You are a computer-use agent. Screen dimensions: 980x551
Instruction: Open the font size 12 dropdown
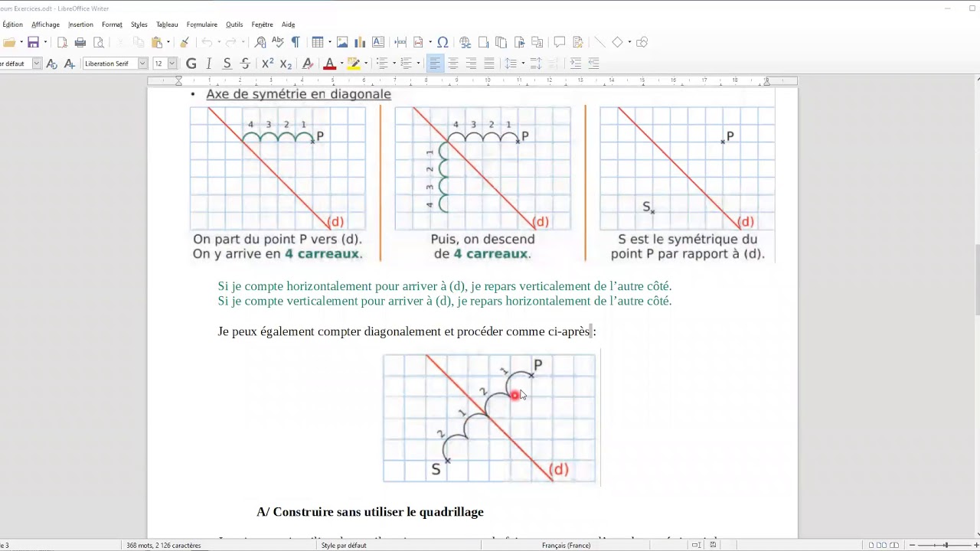(172, 64)
